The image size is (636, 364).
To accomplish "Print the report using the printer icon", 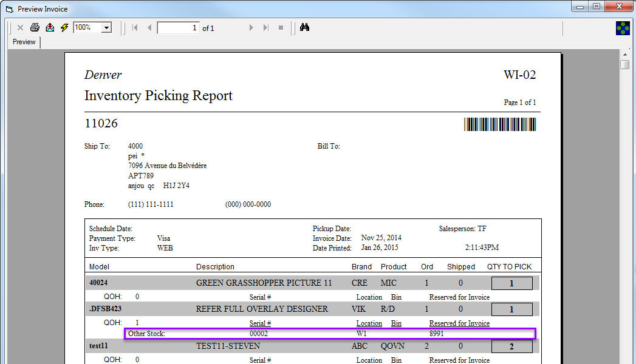I will [35, 27].
